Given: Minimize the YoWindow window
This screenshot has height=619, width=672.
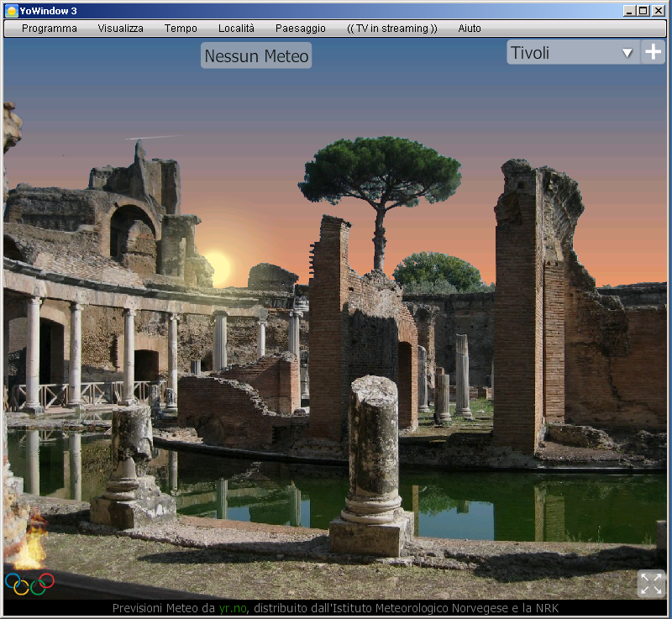Looking at the screenshot, I should point(630,11).
